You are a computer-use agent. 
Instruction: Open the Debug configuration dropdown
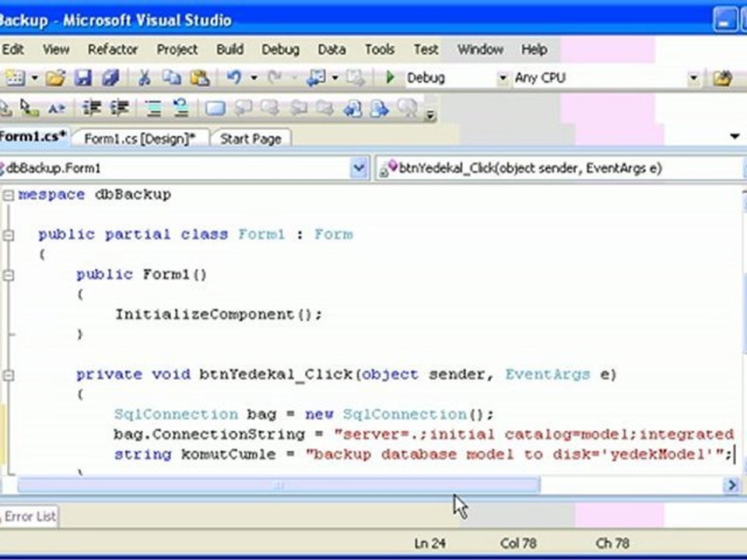coord(503,78)
